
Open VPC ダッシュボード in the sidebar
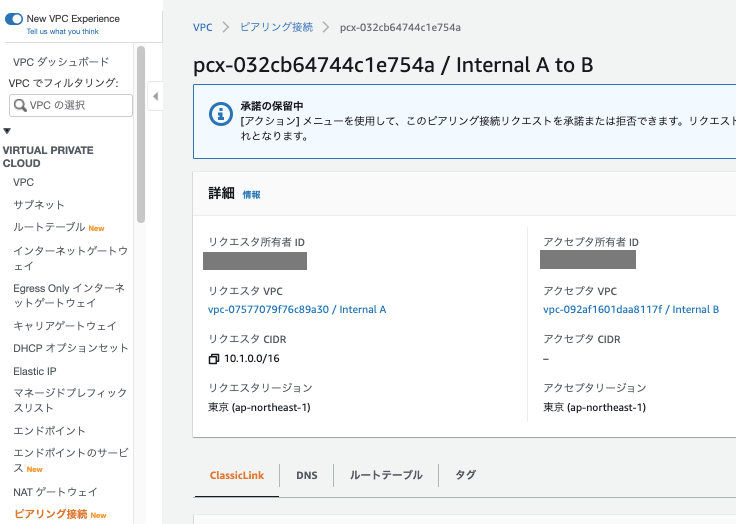[x=61, y=62]
